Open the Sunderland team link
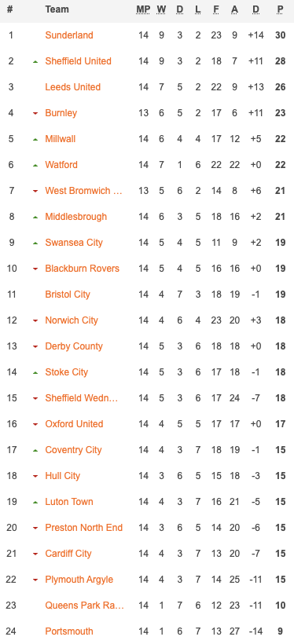 pos(69,35)
